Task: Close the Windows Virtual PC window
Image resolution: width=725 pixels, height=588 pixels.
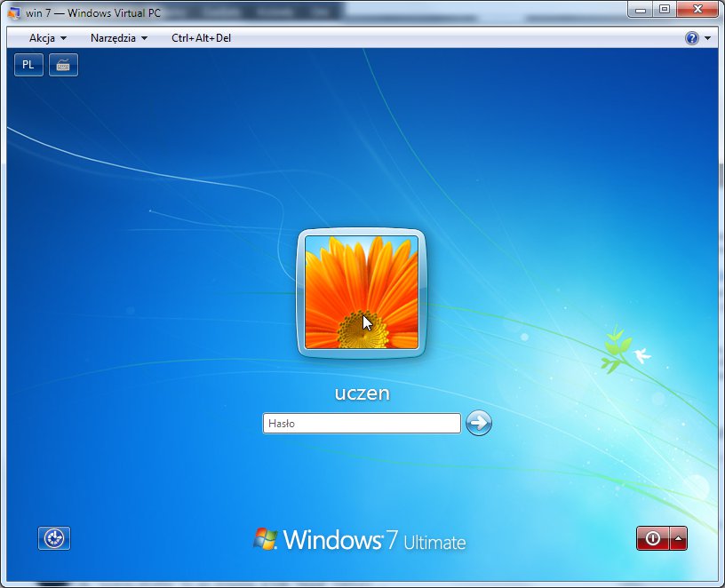Action: coord(697,9)
